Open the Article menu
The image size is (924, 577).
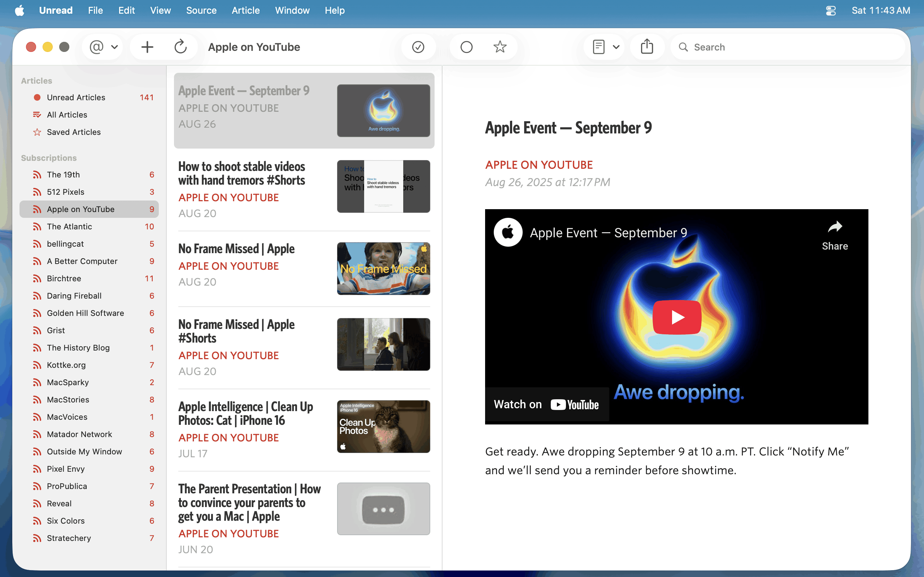pos(245,10)
